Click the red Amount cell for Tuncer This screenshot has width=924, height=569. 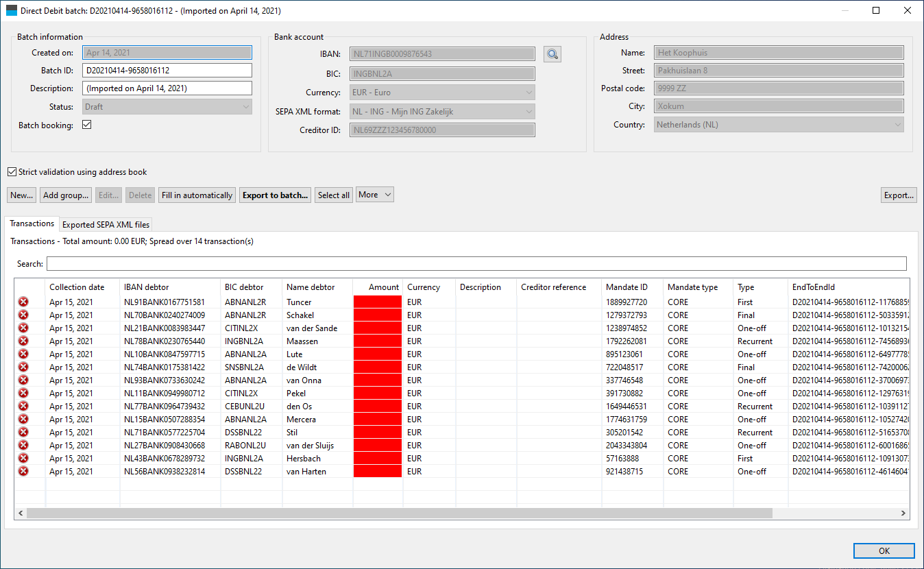point(378,302)
